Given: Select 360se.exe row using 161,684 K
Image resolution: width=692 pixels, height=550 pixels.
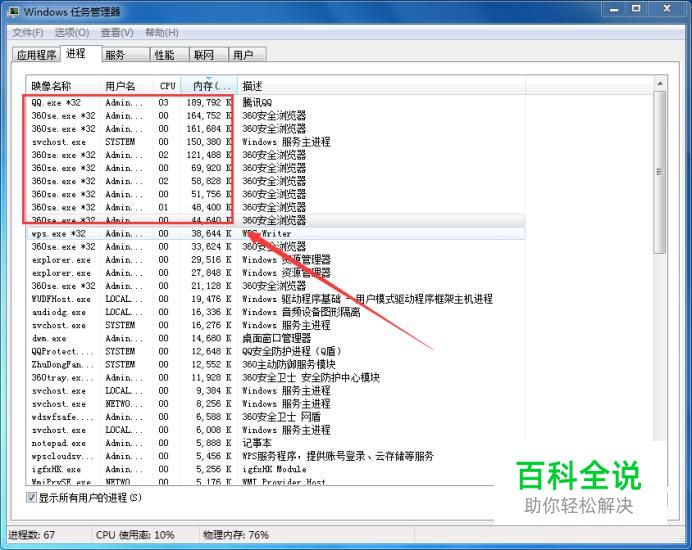Looking at the screenshot, I should pyautogui.click(x=276, y=129).
